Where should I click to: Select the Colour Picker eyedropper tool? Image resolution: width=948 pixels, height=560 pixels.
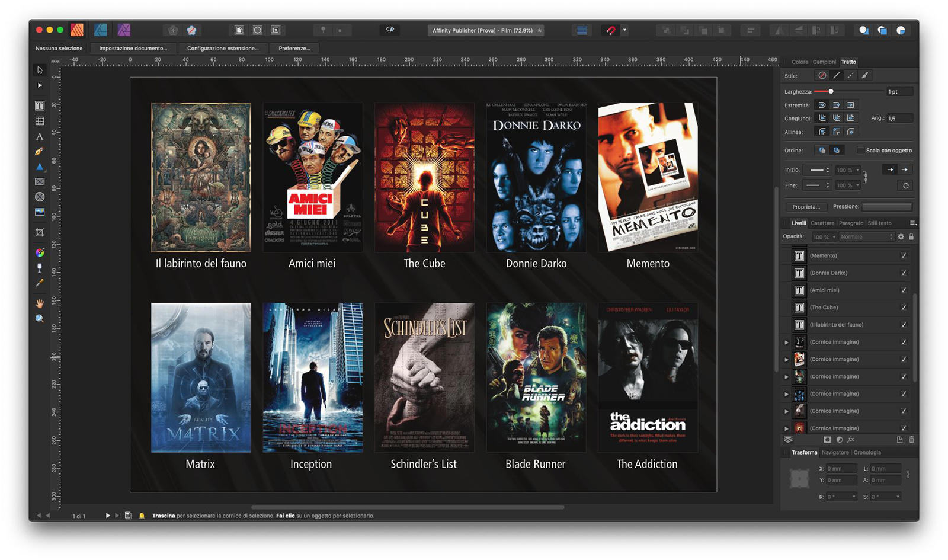pos(40,283)
